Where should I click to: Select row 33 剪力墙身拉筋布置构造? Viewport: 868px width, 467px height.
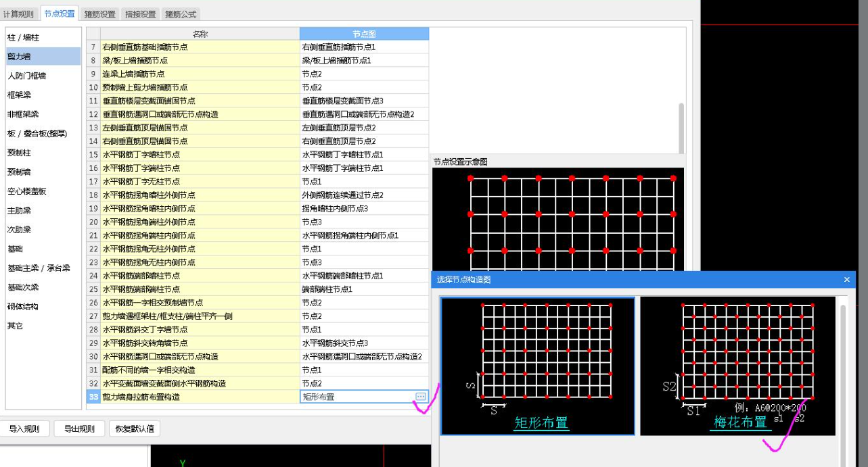tap(200, 397)
